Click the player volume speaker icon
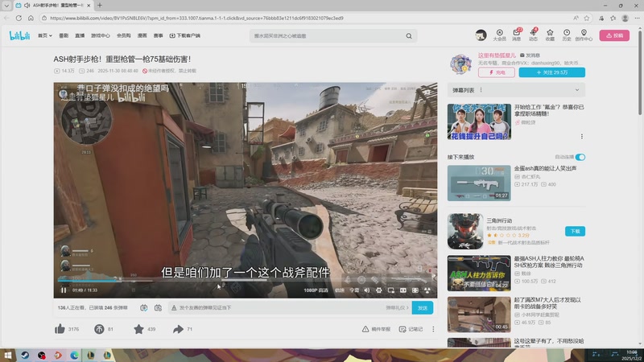The width and height of the screenshot is (644, 362). [x=367, y=290]
